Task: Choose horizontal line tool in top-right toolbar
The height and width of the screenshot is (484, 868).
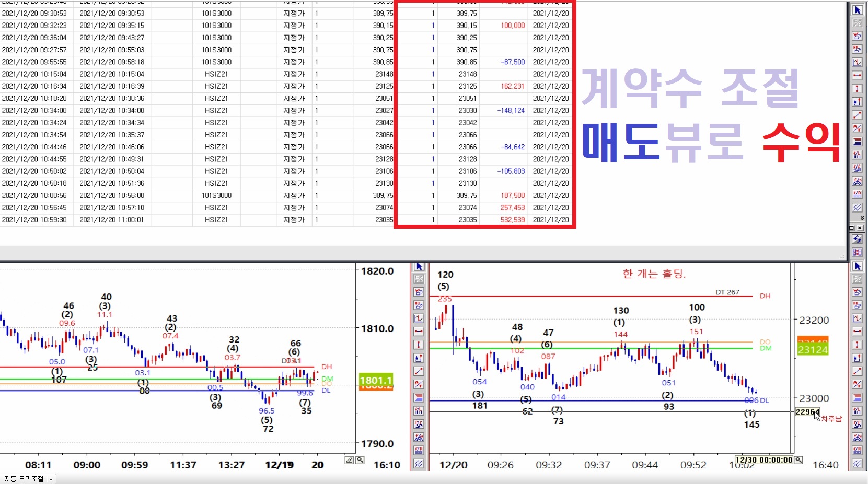Action: coord(858,76)
